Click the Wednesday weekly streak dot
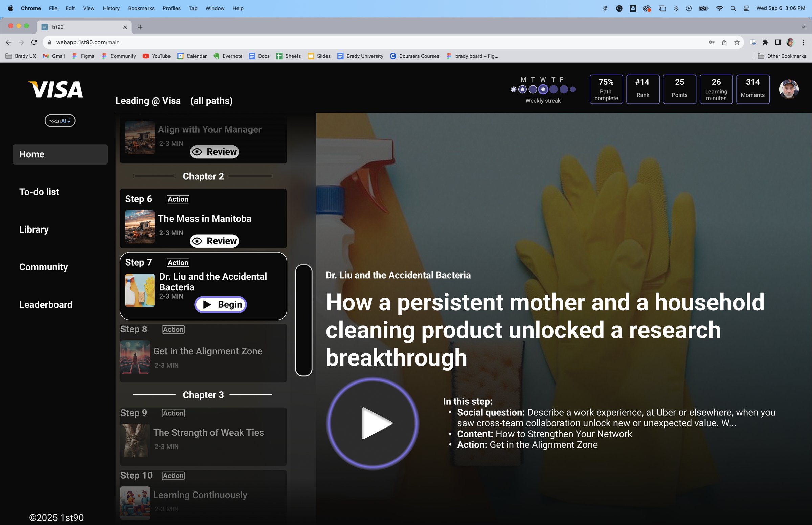This screenshot has height=525, width=812. click(x=543, y=89)
